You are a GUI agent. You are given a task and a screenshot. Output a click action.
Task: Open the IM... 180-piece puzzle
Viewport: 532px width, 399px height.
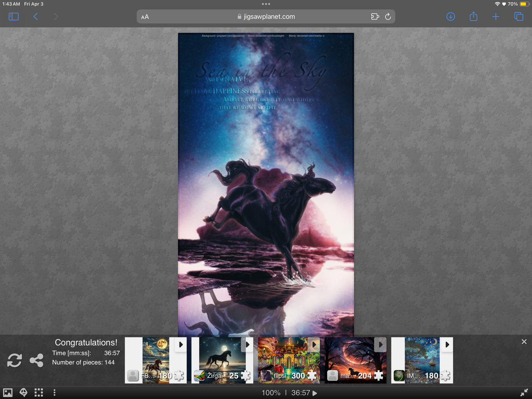tap(422, 360)
